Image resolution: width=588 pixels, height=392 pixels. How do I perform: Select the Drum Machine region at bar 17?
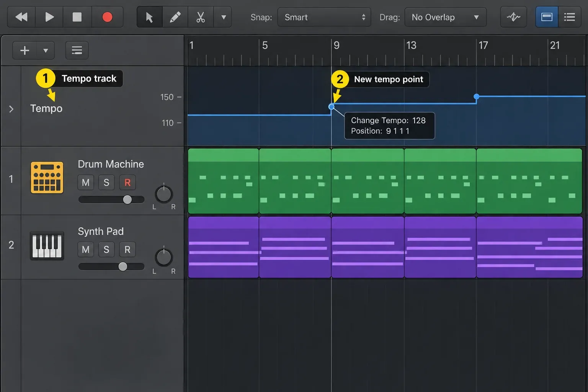(x=529, y=181)
